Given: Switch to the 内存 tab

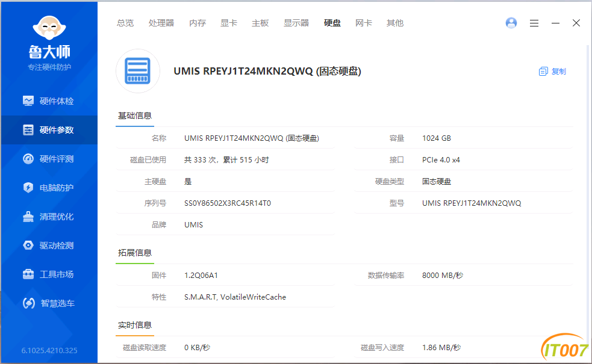Looking at the screenshot, I should [198, 23].
